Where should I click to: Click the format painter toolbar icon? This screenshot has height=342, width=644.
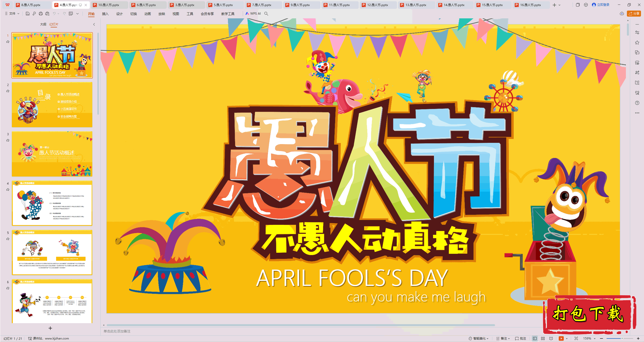71,14
